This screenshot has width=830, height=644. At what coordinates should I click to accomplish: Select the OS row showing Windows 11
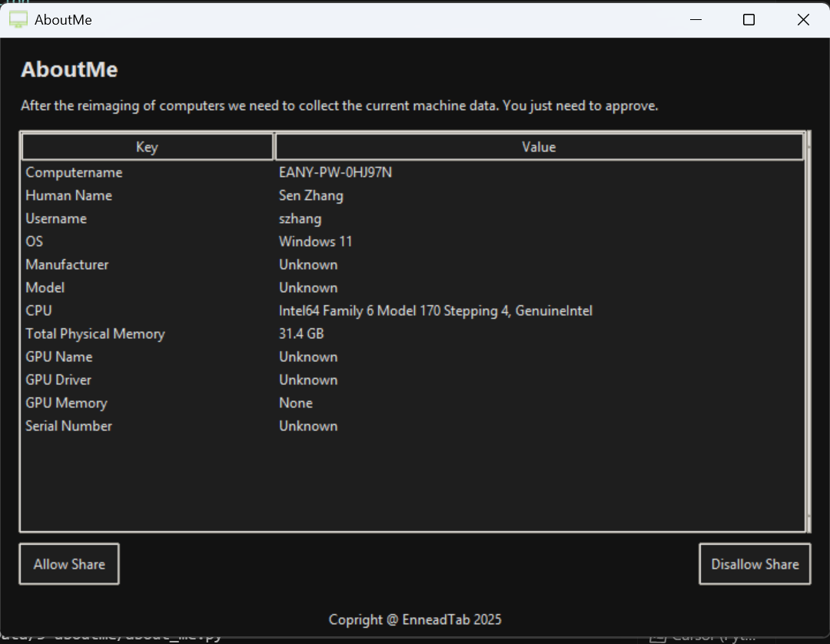35,242
